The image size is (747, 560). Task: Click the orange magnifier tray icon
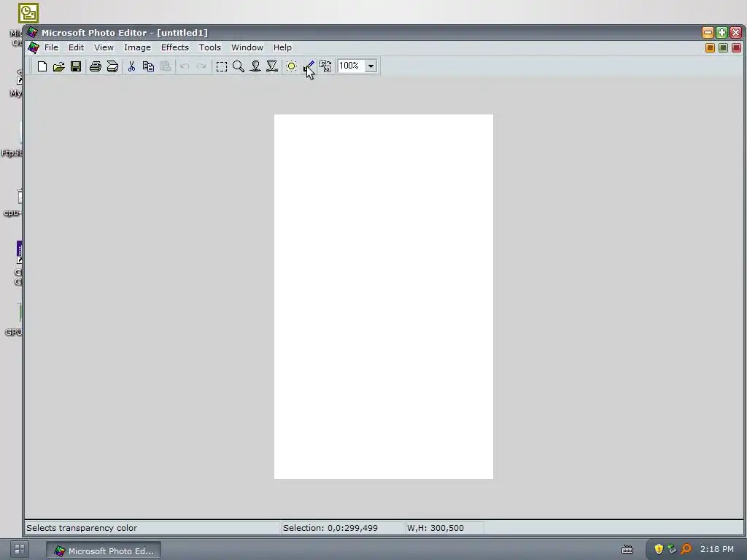[x=686, y=549]
